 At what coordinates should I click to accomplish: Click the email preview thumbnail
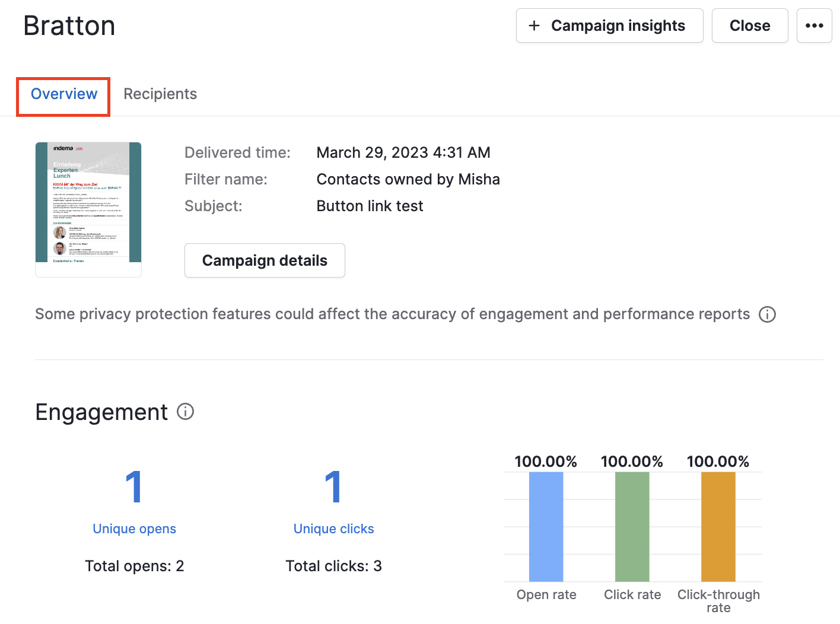coord(88,209)
